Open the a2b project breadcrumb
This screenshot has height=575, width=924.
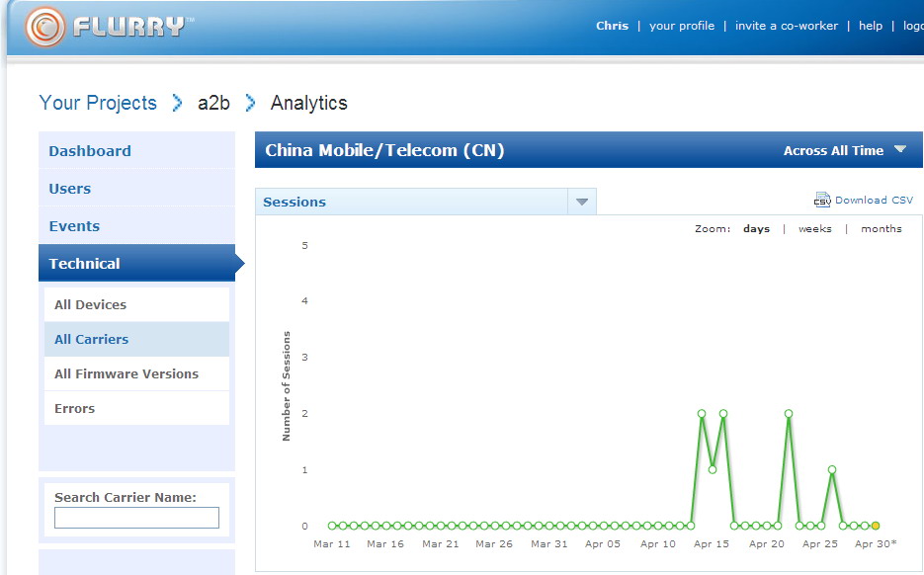(x=213, y=103)
